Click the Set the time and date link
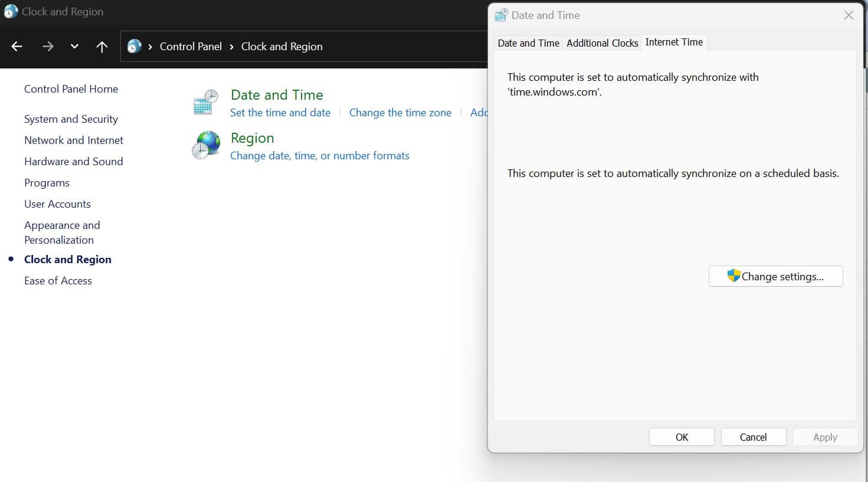Screen dimensions: 868x482 pos(280,113)
